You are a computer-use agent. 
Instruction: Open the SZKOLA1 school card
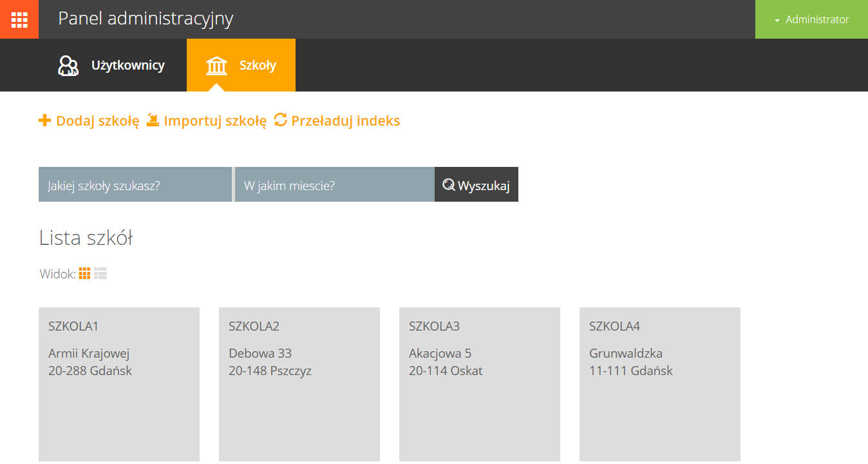point(119,385)
